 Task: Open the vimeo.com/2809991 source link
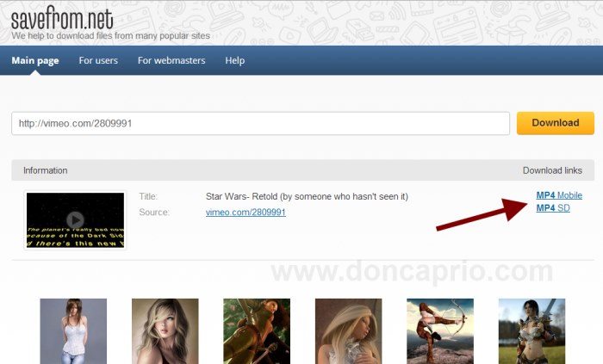tap(246, 213)
